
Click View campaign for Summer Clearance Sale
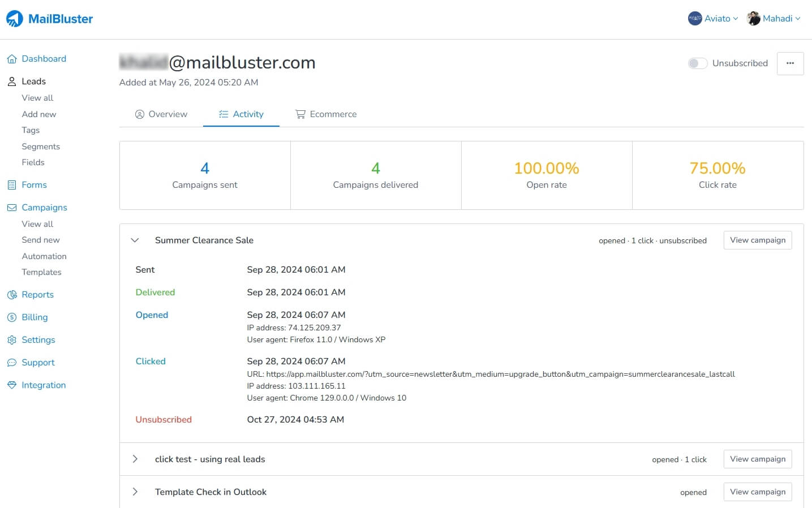[757, 240]
